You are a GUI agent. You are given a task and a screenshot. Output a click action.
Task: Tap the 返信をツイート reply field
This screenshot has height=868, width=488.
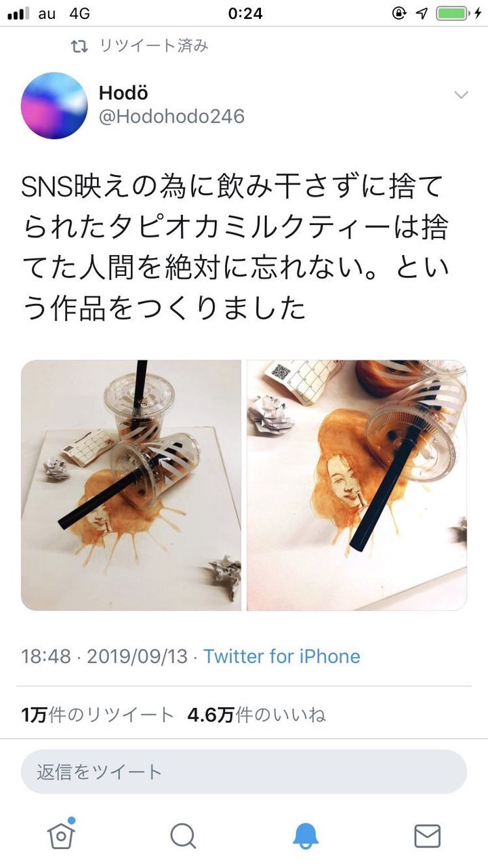(x=244, y=772)
